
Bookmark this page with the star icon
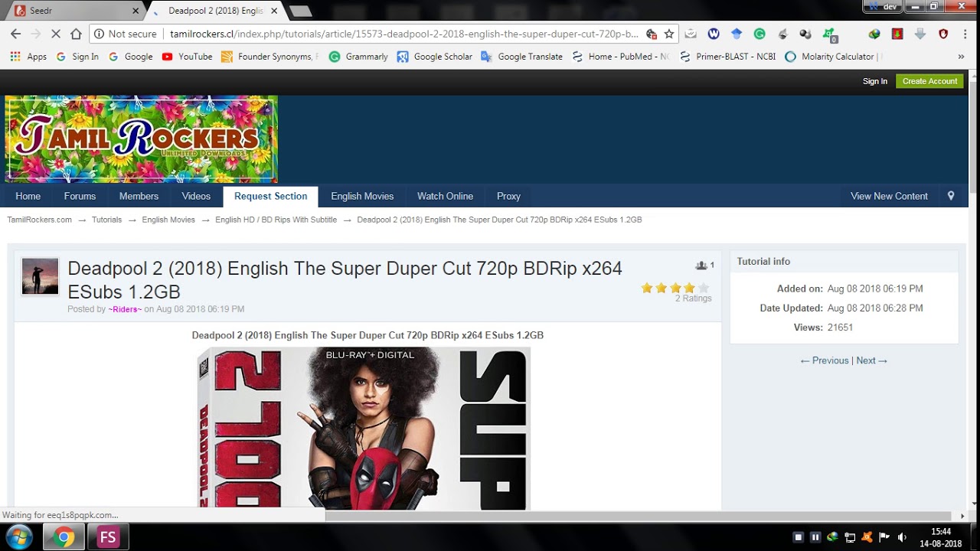(x=669, y=34)
